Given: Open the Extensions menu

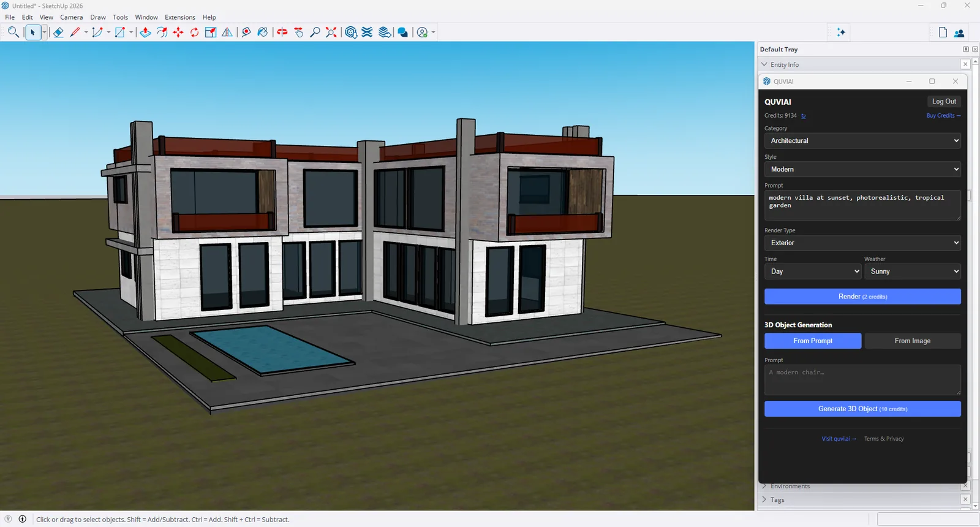Looking at the screenshot, I should point(180,17).
